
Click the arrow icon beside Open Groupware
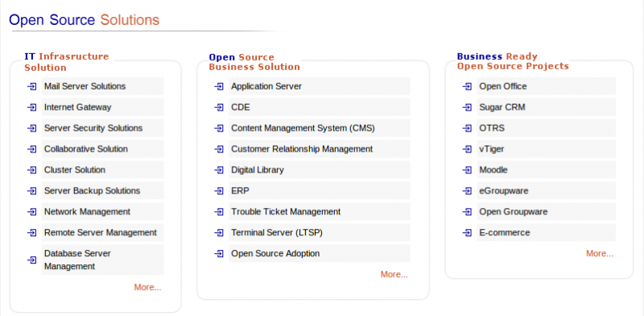467,212
